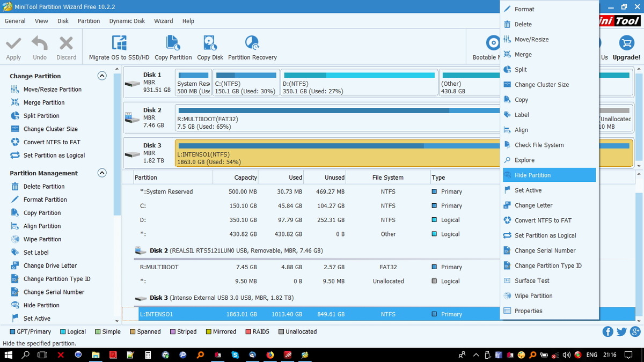The image size is (644, 362).
Task: Select the R:MULTIBOOT row in partition list
Action: 311,267
